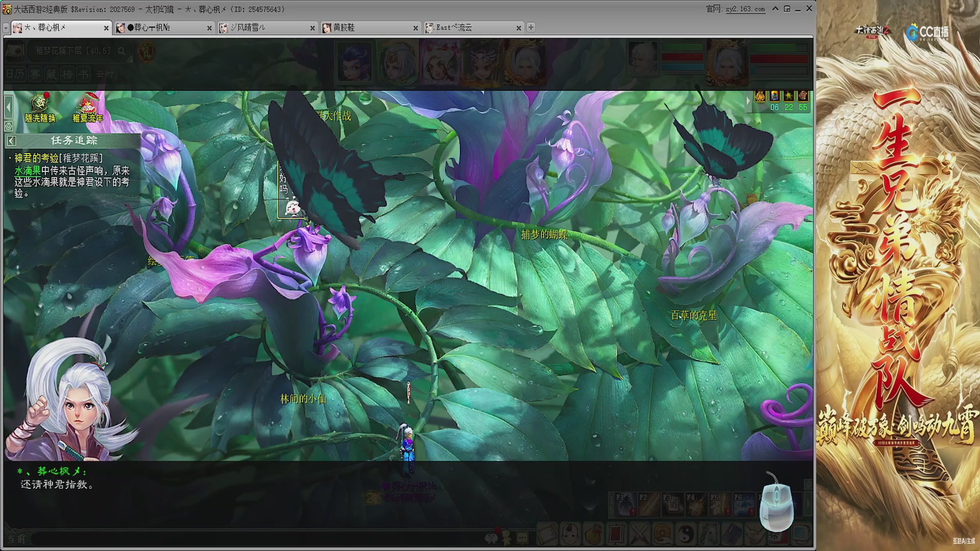Open the inventory bag icon
Image resolution: width=980 pixels, height=551 pixels.
(593, 535)
